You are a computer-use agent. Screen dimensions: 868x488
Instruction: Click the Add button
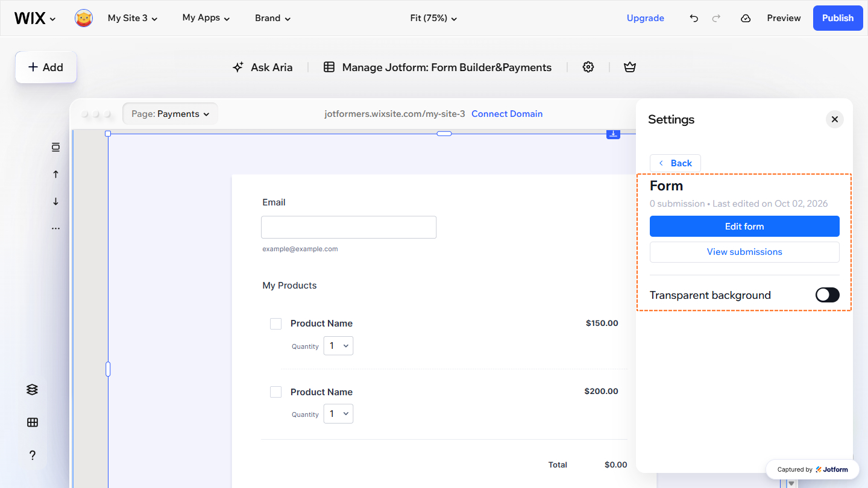coord(46,67)
